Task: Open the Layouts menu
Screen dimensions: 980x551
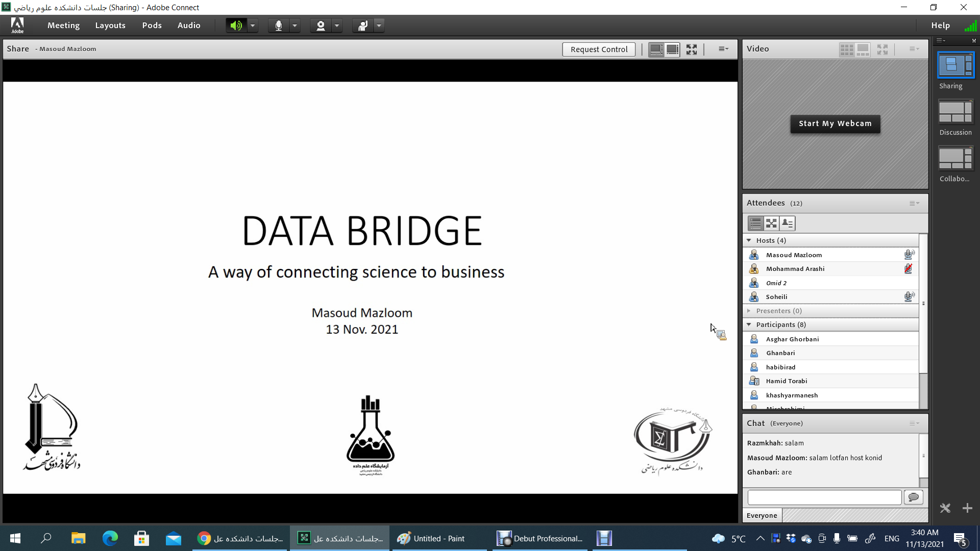Action: [110, 26]
